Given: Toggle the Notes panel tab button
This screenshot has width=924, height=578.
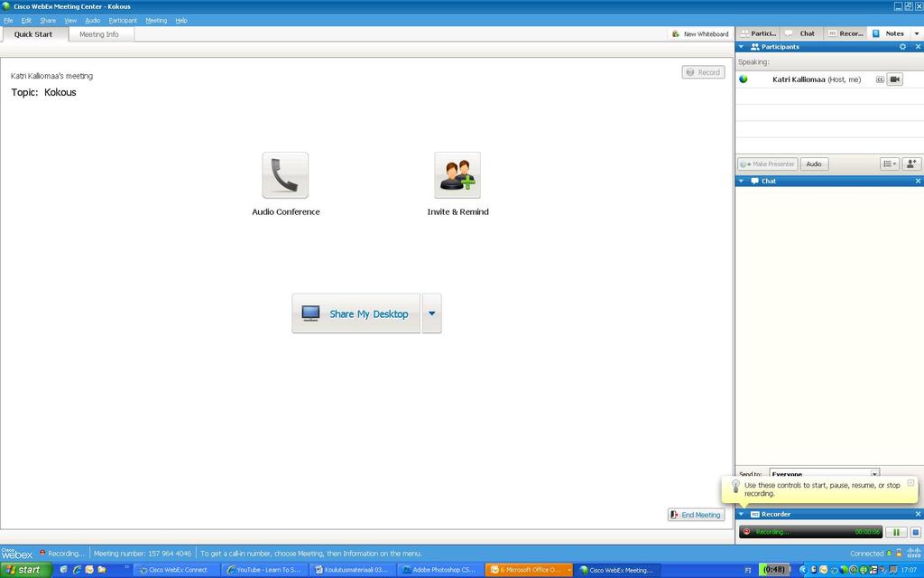Looking at the screenshot, I should click(889, 33).
